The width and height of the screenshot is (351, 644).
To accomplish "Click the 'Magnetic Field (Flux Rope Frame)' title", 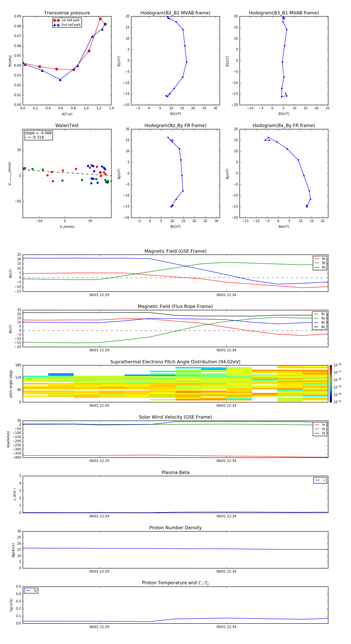I will (x=175, y=306).
